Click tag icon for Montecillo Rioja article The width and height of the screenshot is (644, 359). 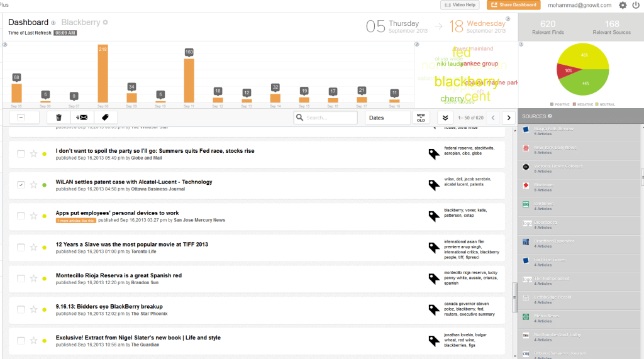point(434,279)
